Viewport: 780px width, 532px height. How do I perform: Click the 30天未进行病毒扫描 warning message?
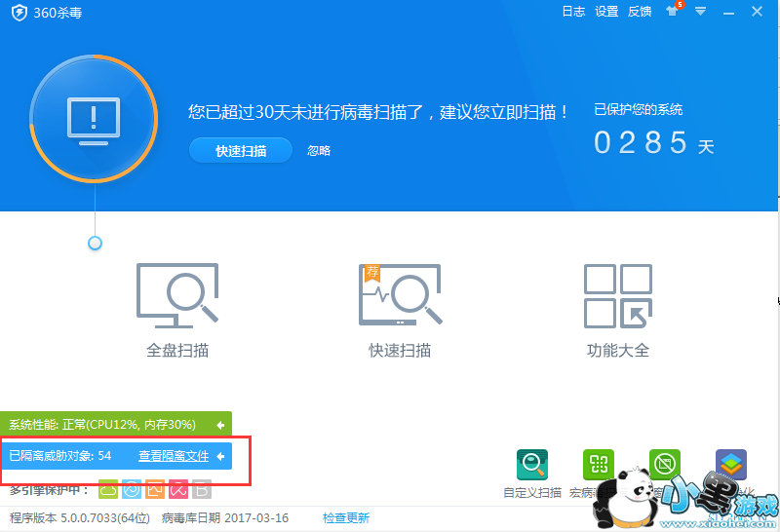[378, 112]
